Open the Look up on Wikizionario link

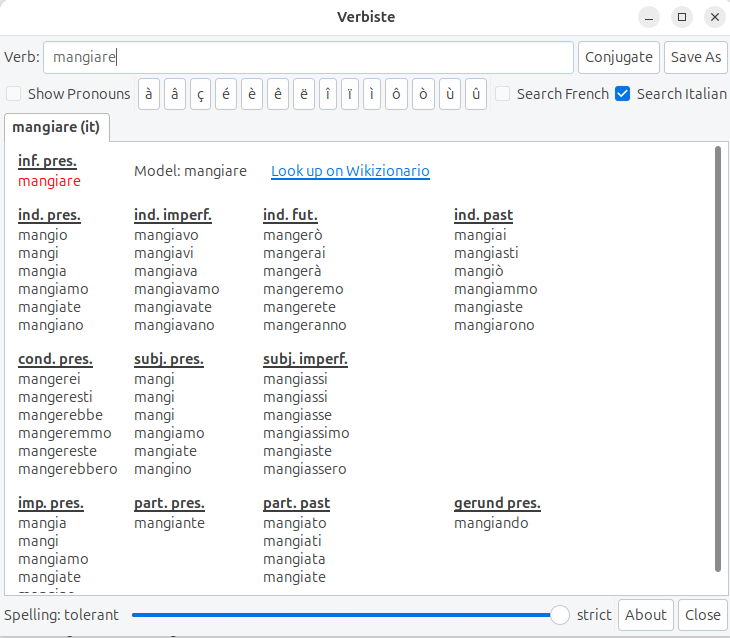click(350, 171)
